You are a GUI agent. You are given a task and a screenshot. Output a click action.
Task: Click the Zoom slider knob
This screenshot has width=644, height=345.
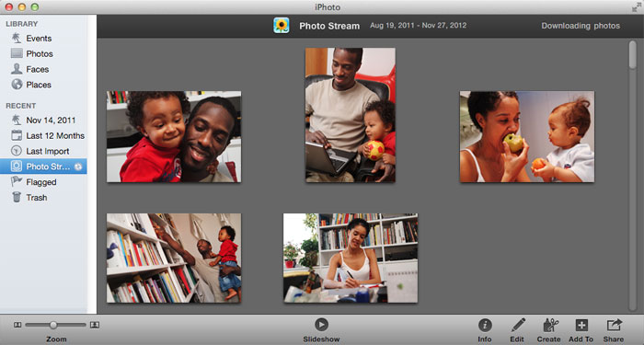click(53, 325)
